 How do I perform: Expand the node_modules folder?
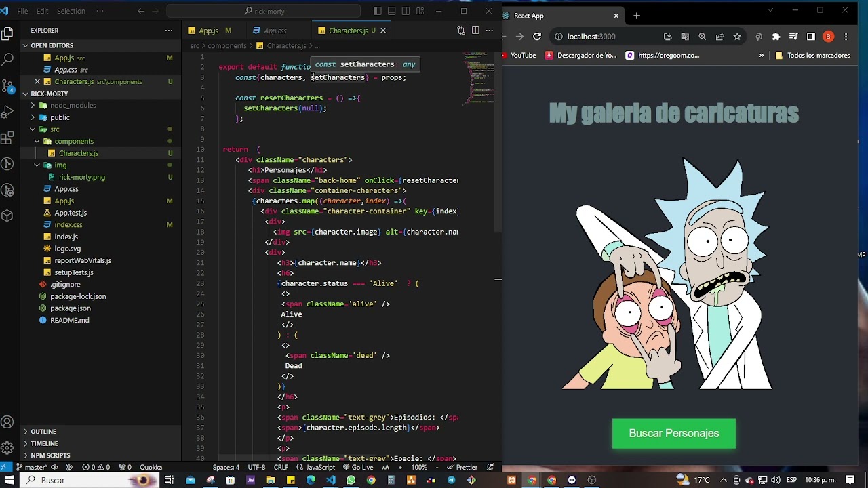[x=73, y=106]
